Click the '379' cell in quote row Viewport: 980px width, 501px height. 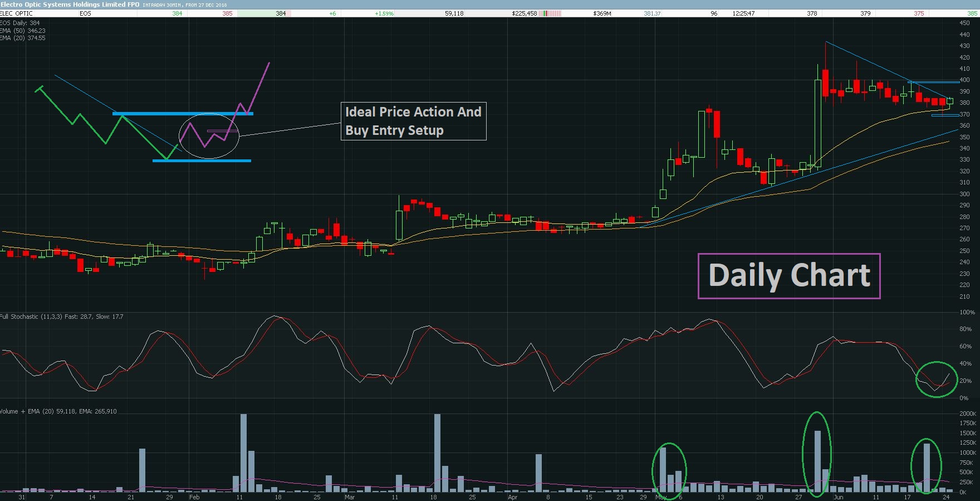tap(865, 13)
